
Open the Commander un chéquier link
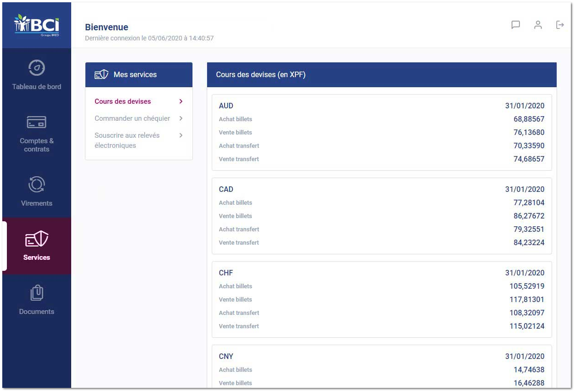132,118
